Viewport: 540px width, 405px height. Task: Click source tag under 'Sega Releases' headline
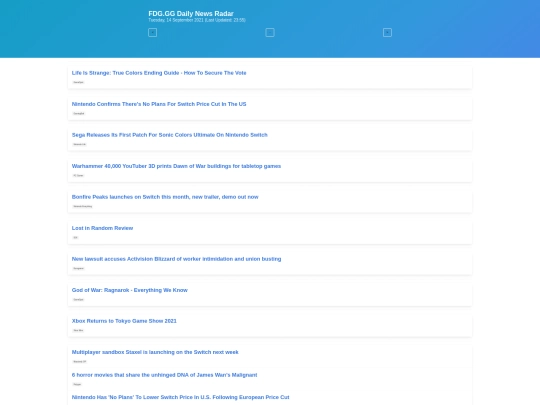80,144
